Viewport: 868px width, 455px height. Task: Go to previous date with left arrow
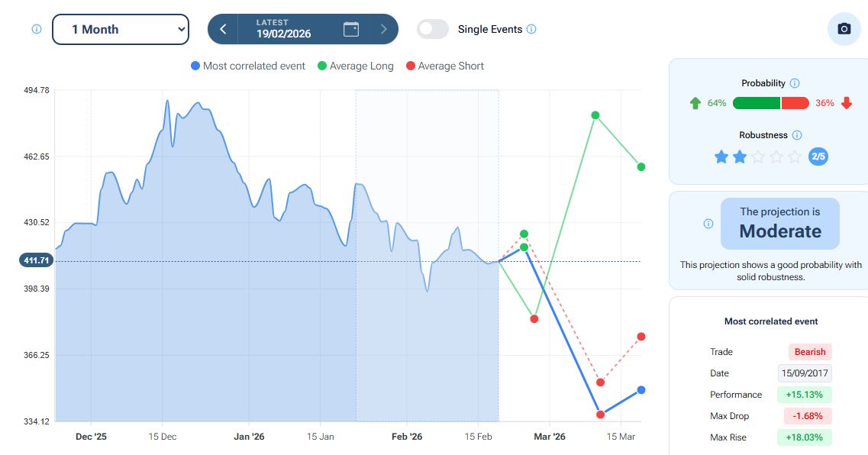tap(223, 29)
